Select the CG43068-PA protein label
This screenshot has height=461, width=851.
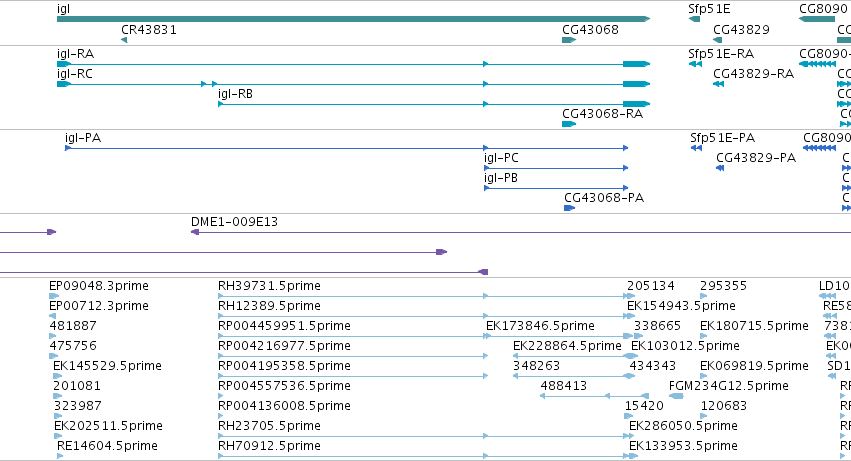click(604, 198)
